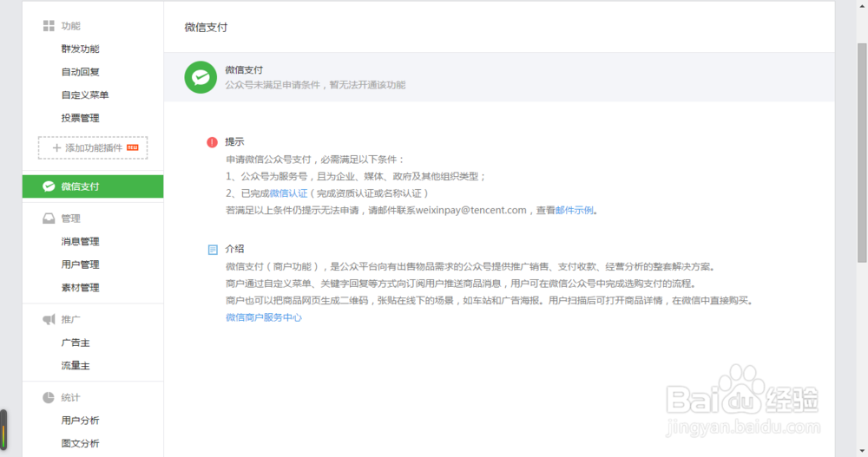
Task: View 图文分析 statistics
Action: [80, 443]
